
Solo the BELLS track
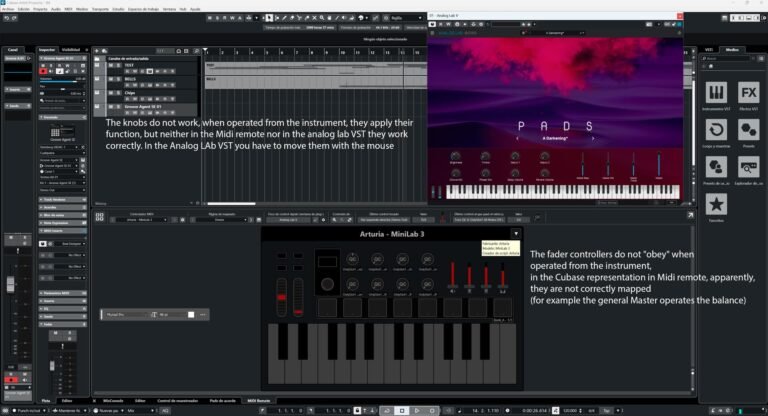click(x=118, y=79)
